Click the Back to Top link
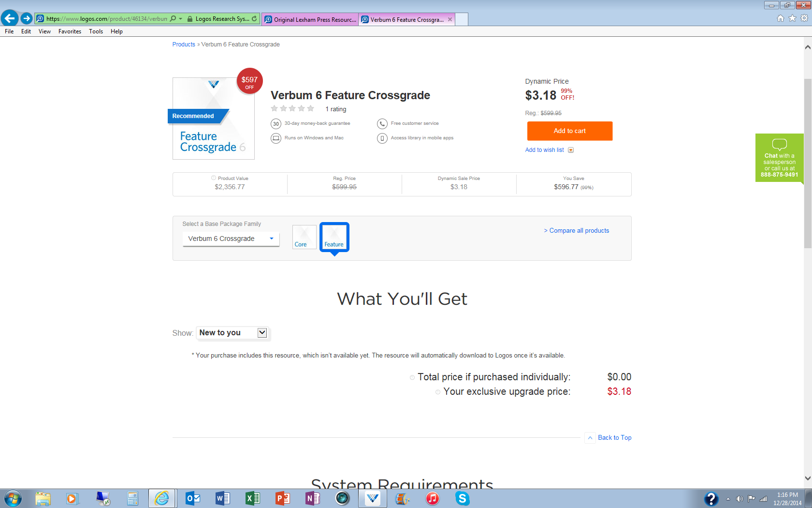 [614, 438]
